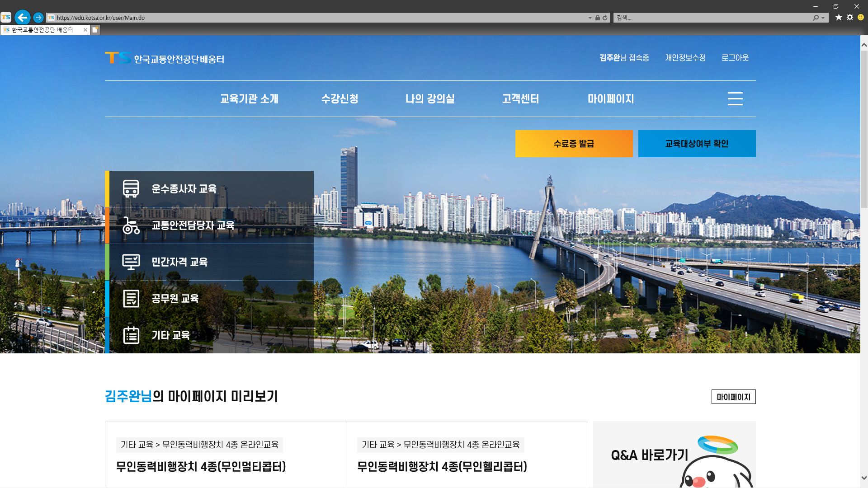This screenshot has height=488, width=868.
Task: Click the monitor icon for 민간자격 교육
Action: pos(131,262)
